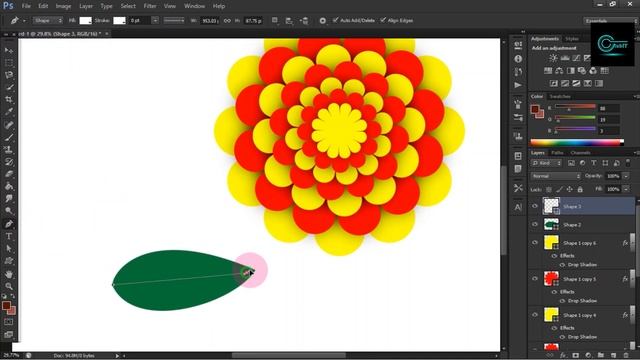Open the stroke width dropdown
The width and height of the screenshot is (640, 360).
(x=155, y=20)
